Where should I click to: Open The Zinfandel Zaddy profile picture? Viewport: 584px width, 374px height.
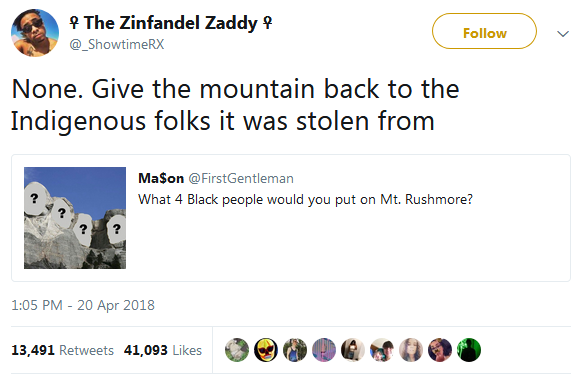click(x=35, y=33)
